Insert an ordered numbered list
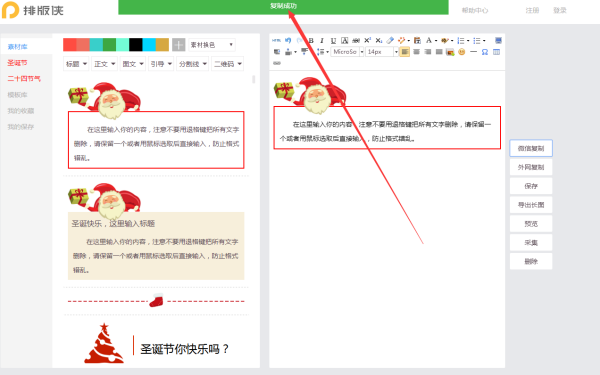The height and width of the screenshot is (375, 600). [x=461, y=41]
